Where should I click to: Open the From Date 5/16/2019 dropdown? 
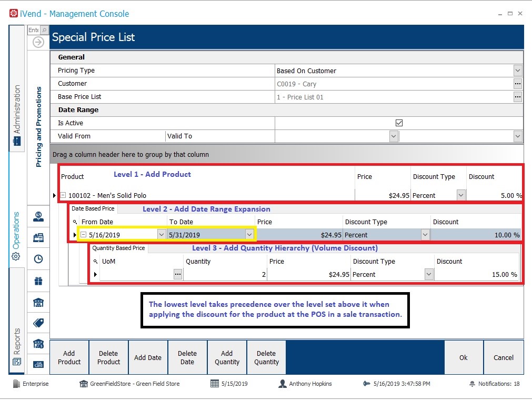point(162,234)
